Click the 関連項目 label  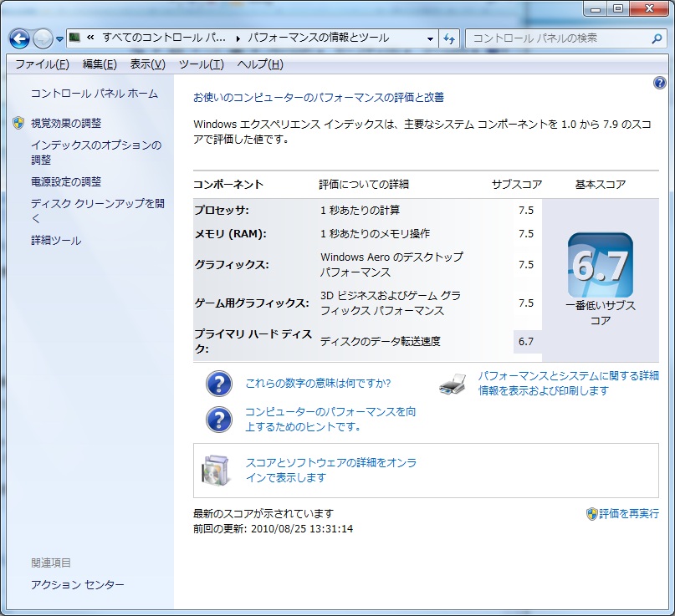point(51,563)
